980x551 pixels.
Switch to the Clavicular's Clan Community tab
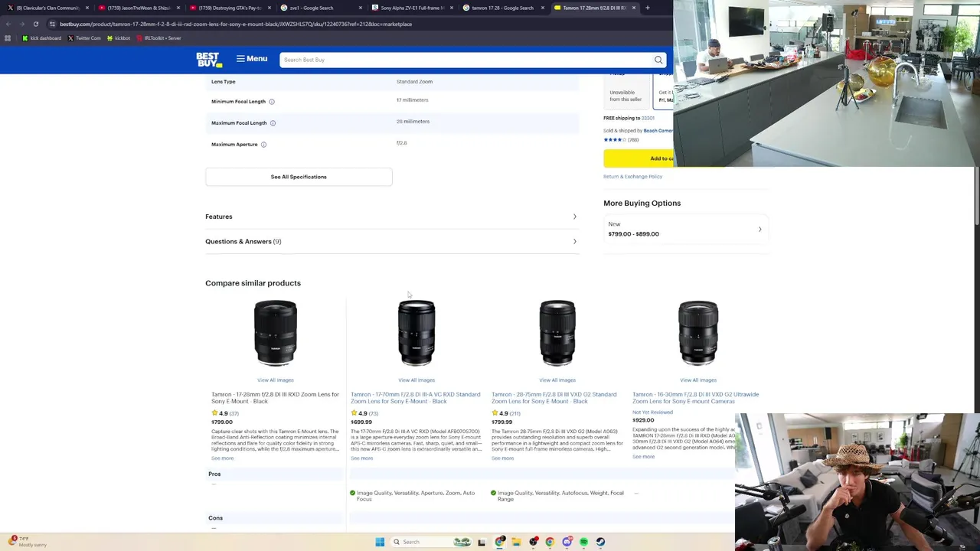point(48,8)
